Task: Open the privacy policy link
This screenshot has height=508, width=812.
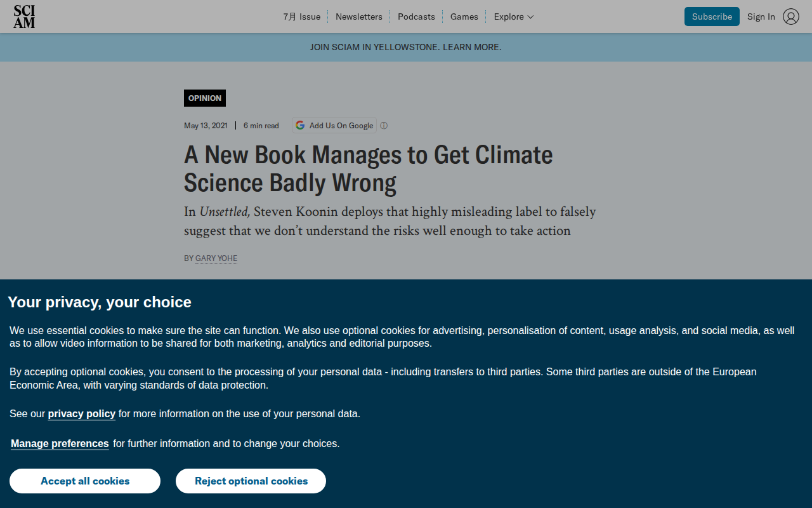Action: coord(82,414)
